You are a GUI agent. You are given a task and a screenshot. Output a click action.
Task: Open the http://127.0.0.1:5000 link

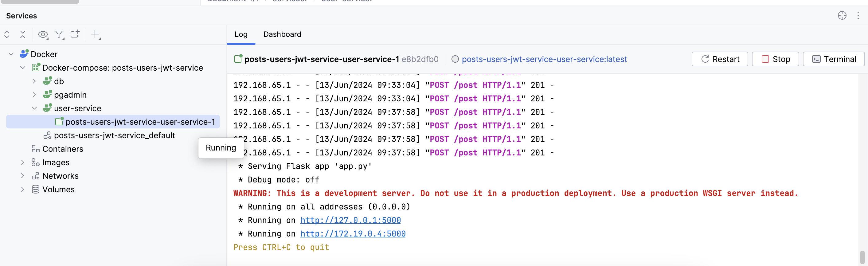pos(350,220)
